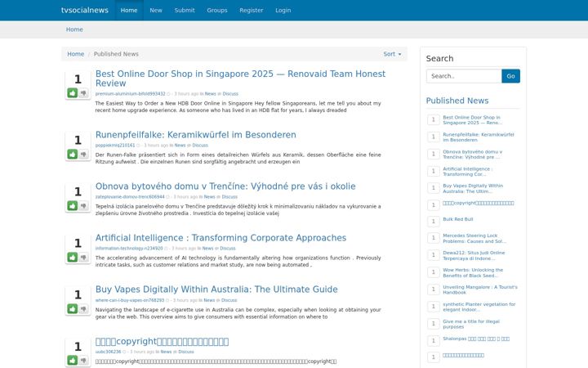Screen dimensions: 588x368
Task: Upvote the Obnova bytového domu post
Action: pos(73,205)
